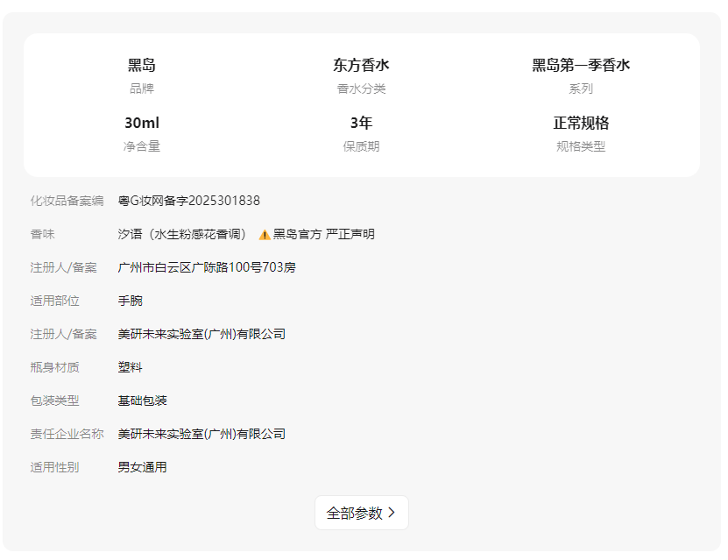728x560 pixels.
Task: Select filing number 粤G妆网备字2025301838
Action: [189, 201]
